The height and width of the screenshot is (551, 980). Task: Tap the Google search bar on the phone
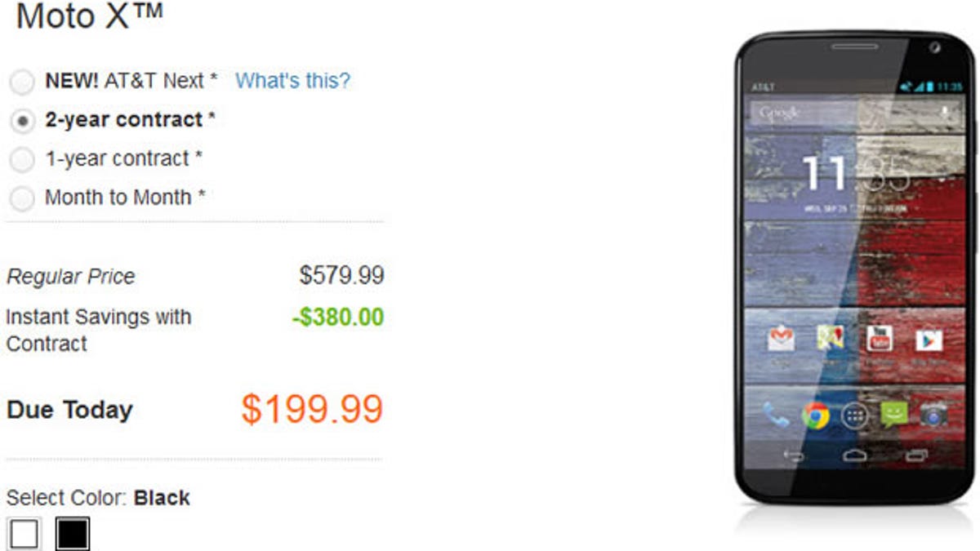[841, 113]
